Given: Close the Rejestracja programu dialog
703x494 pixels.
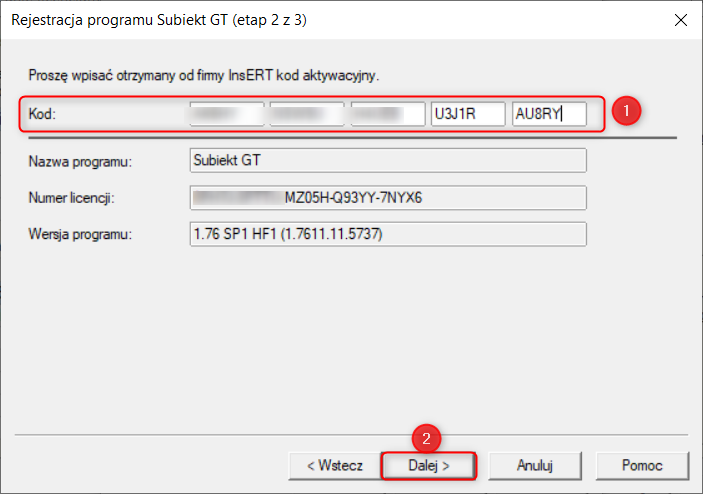Looking at the screenshot, I should (x=681, y=20).
